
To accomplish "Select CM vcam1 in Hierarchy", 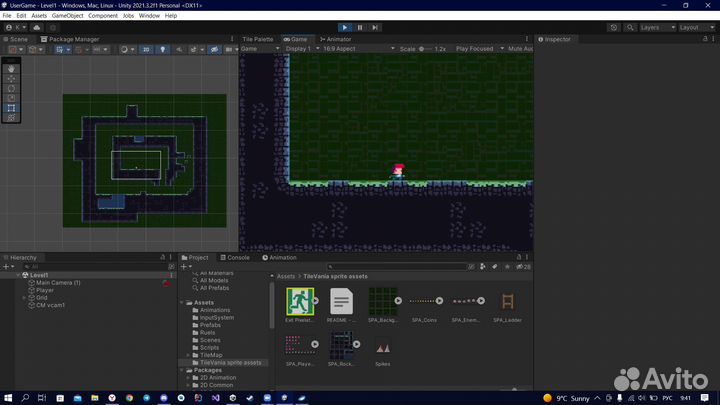I will 51,305.
